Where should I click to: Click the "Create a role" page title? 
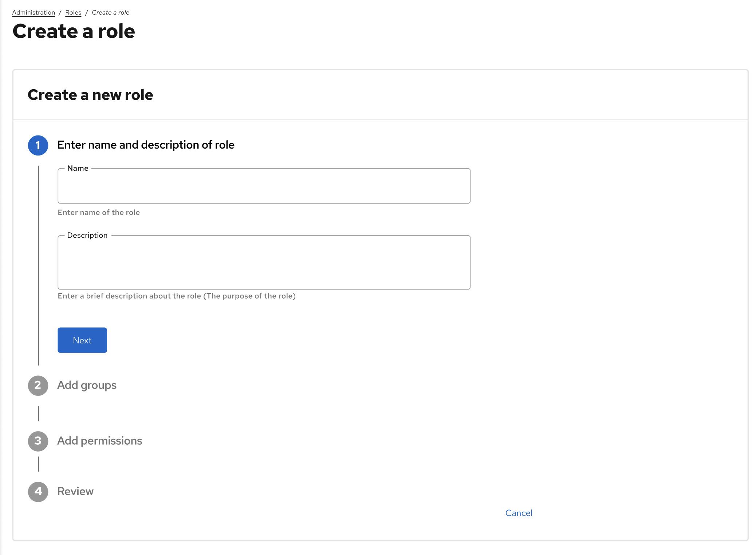74,31
